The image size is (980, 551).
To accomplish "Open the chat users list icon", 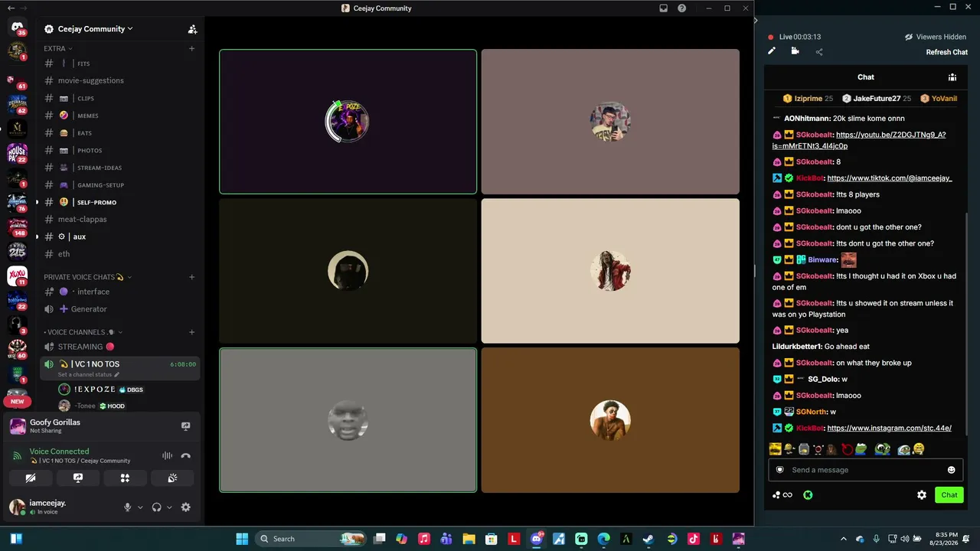I will [952, 77].
